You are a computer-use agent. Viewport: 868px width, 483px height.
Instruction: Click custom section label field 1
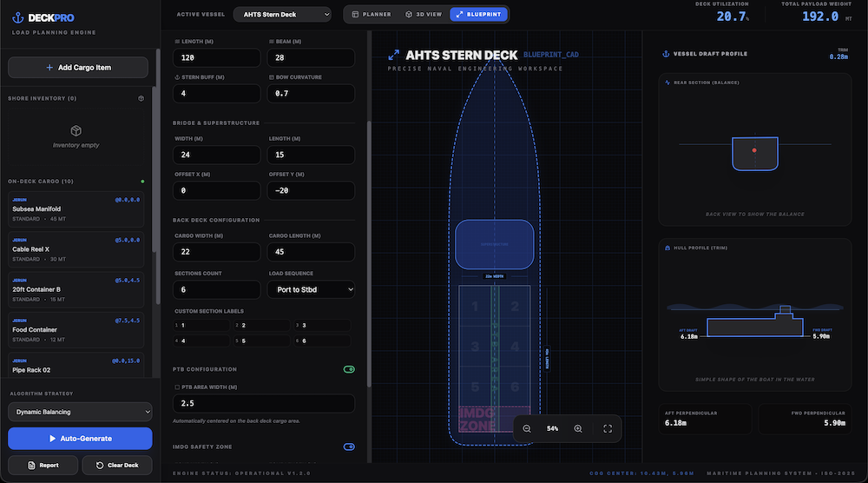(x=201, y=326)
